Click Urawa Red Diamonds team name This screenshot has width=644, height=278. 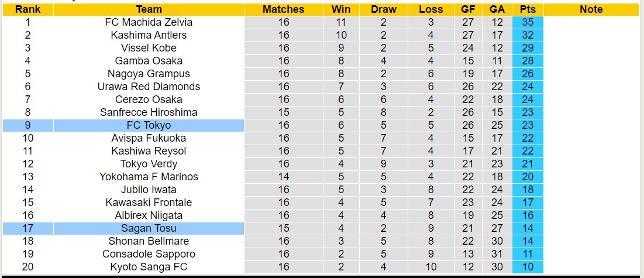tap(149, 87)
